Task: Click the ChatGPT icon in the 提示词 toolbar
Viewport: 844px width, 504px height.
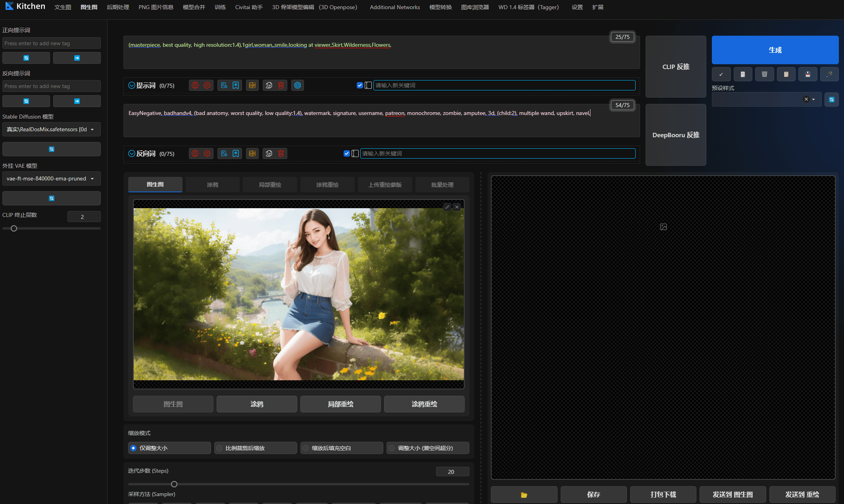Action: coord(298,85)
